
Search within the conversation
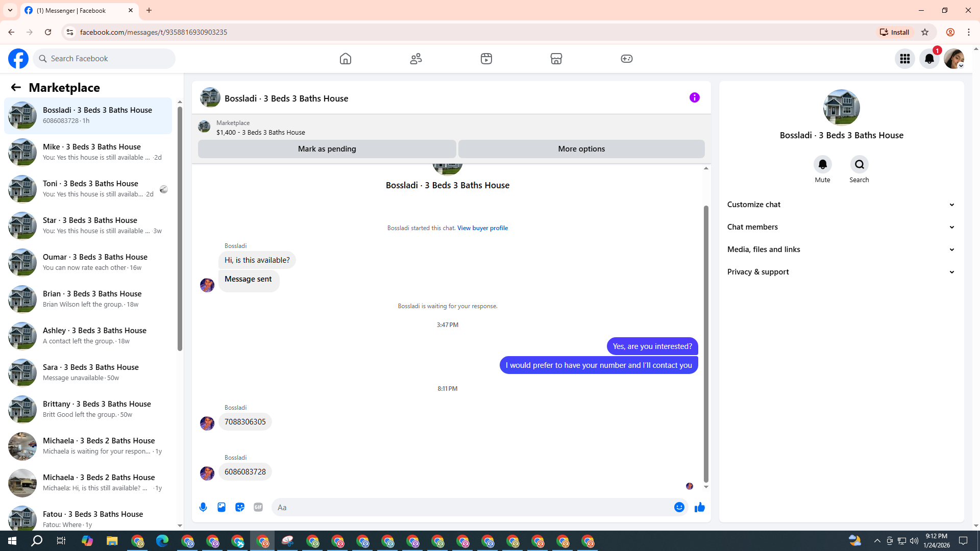pos(859,165)
